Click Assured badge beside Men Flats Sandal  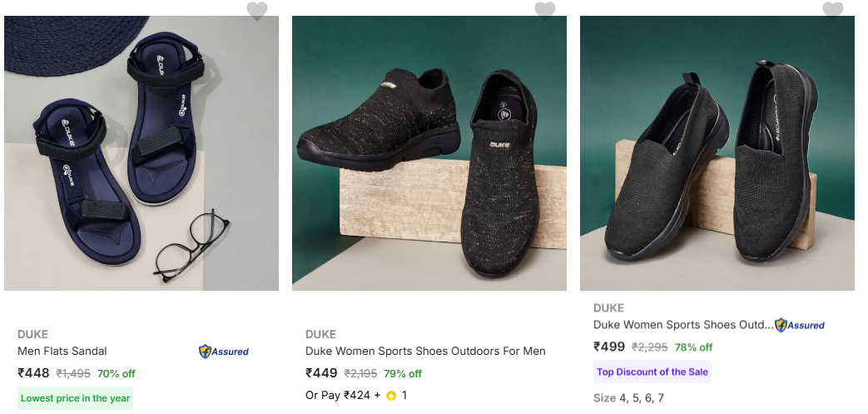[x=224, y=352]
